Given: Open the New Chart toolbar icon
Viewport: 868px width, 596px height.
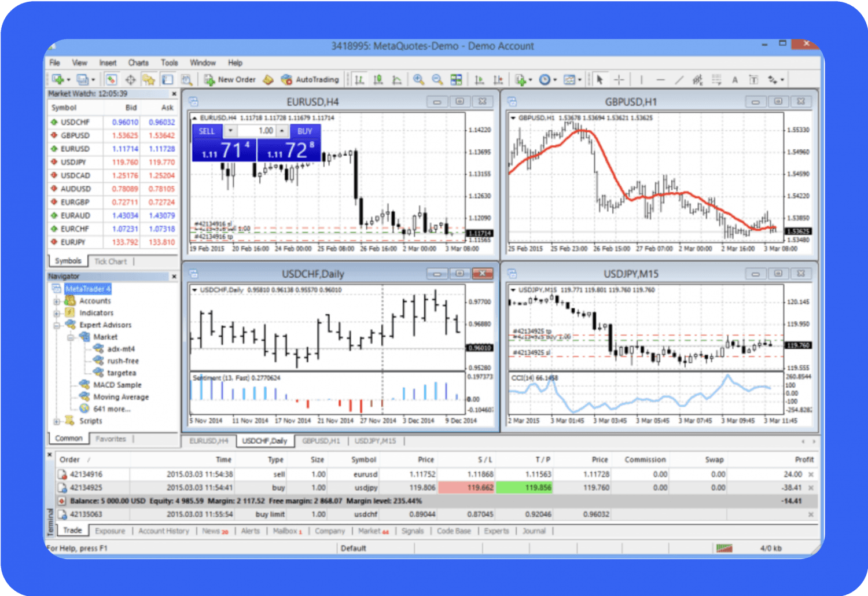Looking at the screenshot, I should (57, 79).
